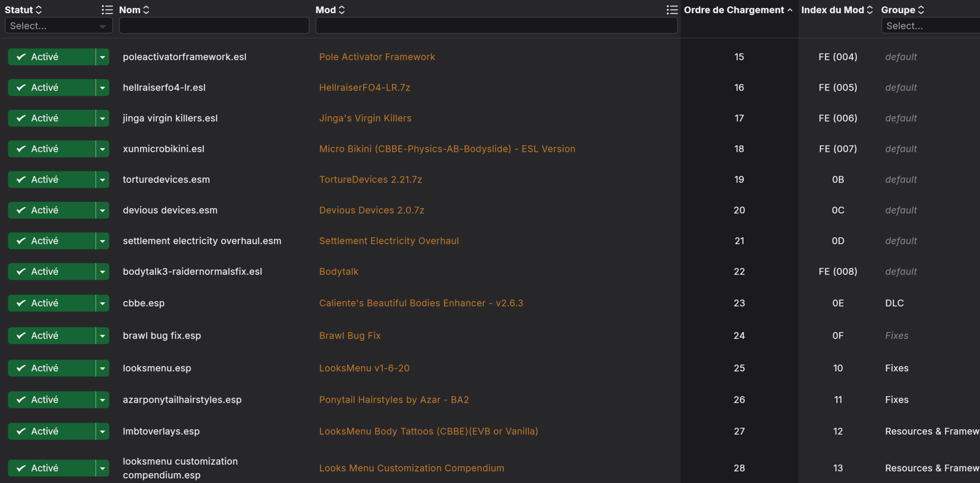The image size is (980, 483).
Task: Open Micro Bikini ESL Version mod link
Action: 447,148
